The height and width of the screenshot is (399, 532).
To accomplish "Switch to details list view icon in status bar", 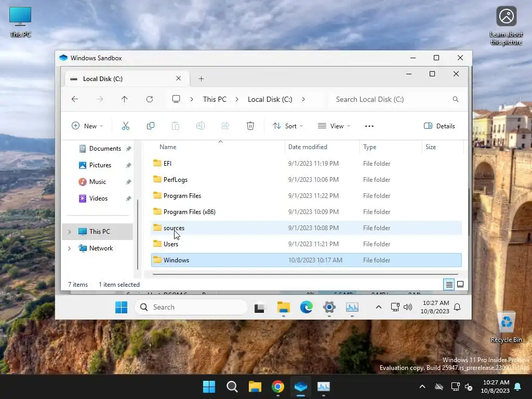I will click(449, 284).
